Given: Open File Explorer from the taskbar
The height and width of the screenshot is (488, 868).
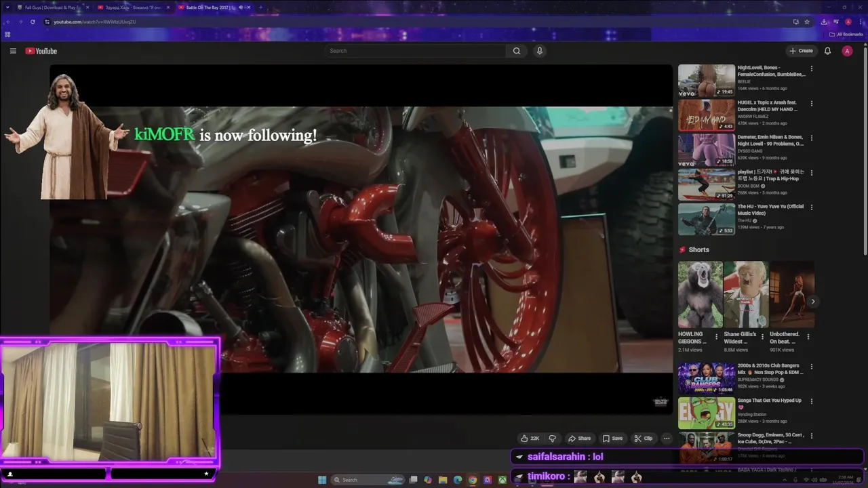Looking at the screenshot, I should tap(443, 480).
